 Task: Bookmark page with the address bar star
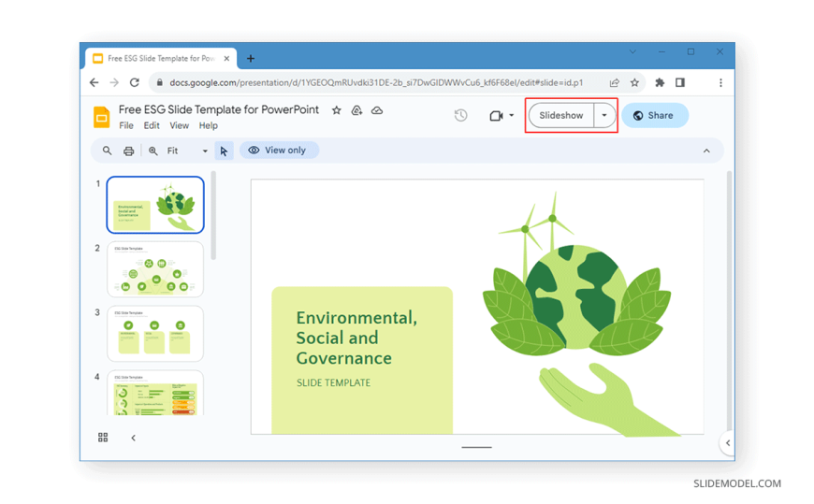[x=634, y=82]
